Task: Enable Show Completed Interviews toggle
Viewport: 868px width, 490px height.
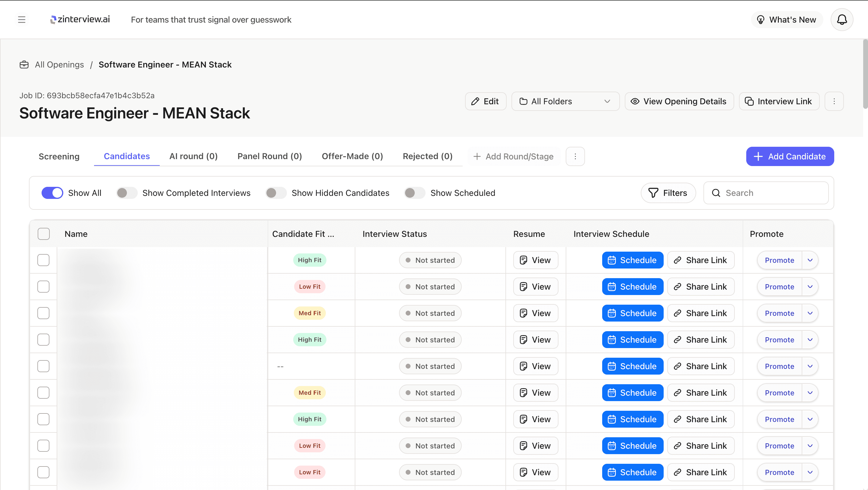Action: (x=127, y=193)
